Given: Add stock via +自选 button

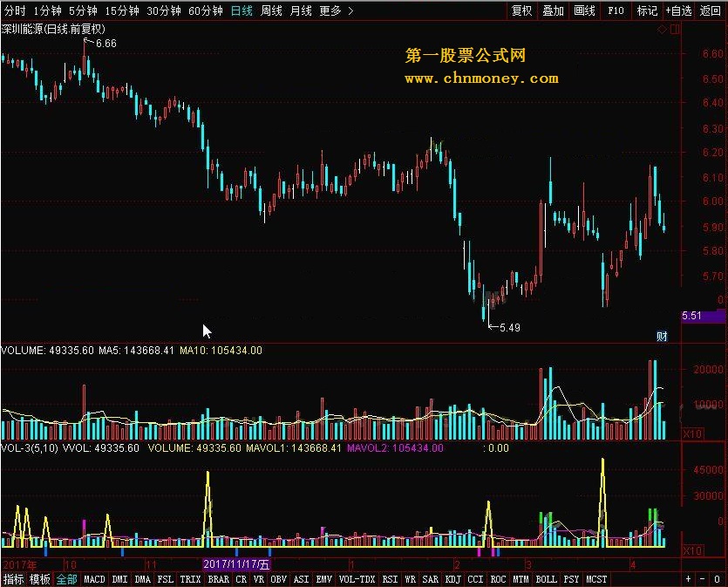Looking at the screenshot, I should pyautogui.click(x=678, y=10).
